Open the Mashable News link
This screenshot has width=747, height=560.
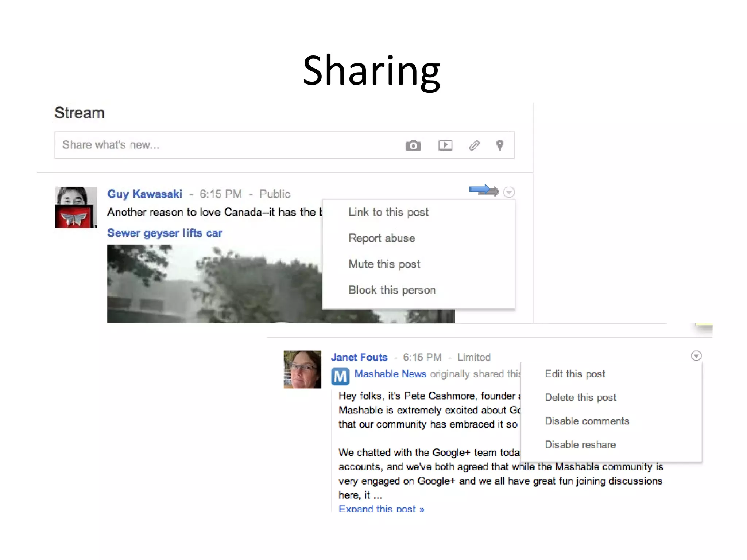point(390,374)
